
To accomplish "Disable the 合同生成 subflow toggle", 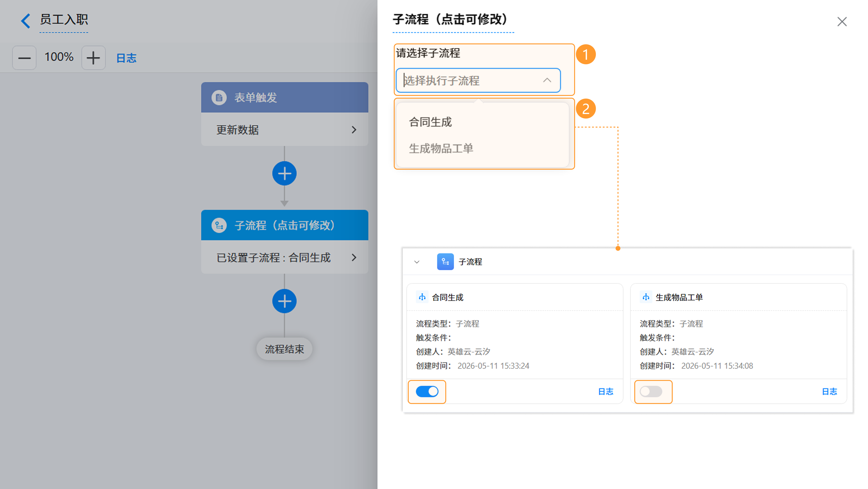I will 427,392.
